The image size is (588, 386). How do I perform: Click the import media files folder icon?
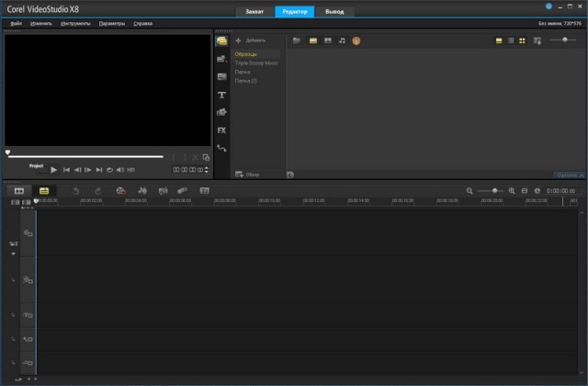297,40
